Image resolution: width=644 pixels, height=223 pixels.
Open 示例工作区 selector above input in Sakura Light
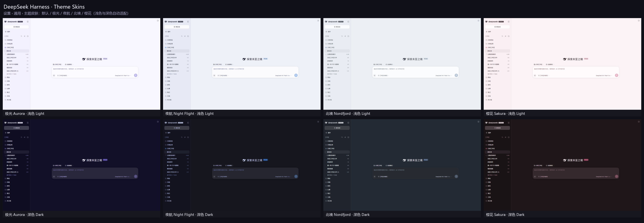pos(539,65)
